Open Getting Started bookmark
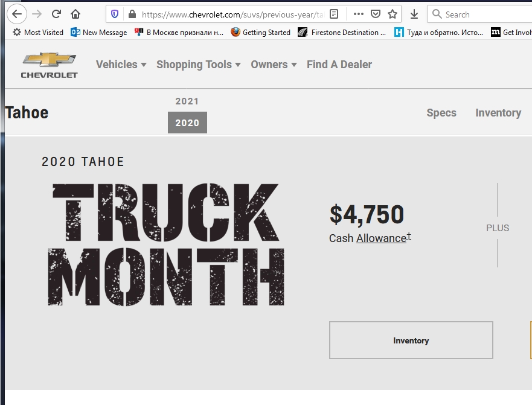Viewport: 532px width, 405px height. pyautogui.click(x=260, y=32)
